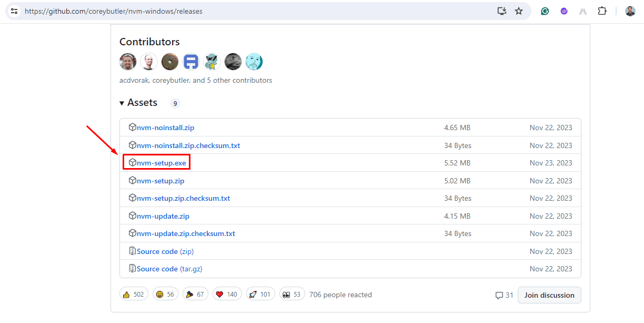The image size is (644, 323).
Task: Click 'acdvorak, coreybutler, and 5 other contributors' text
Action: (x=196, y=81)
